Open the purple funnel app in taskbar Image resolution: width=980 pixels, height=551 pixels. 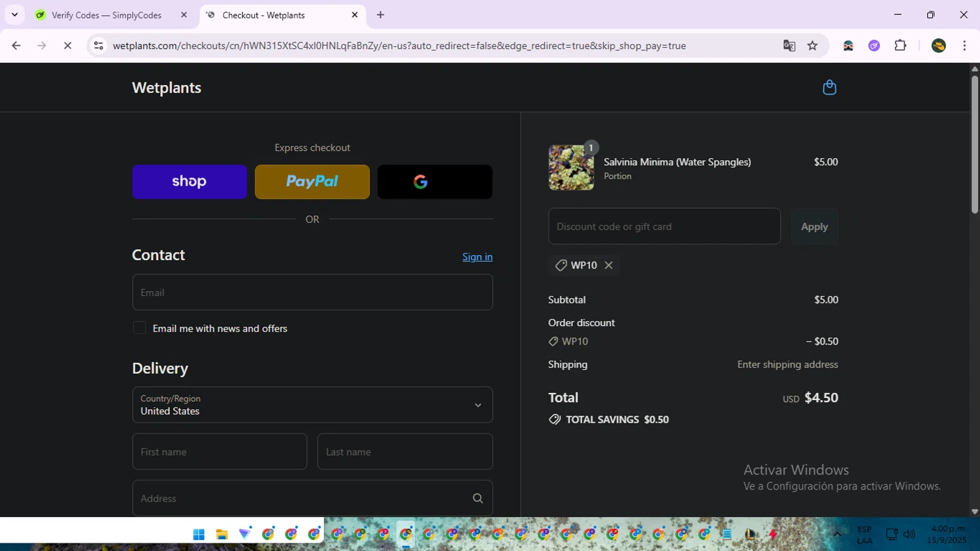[245, 534]
